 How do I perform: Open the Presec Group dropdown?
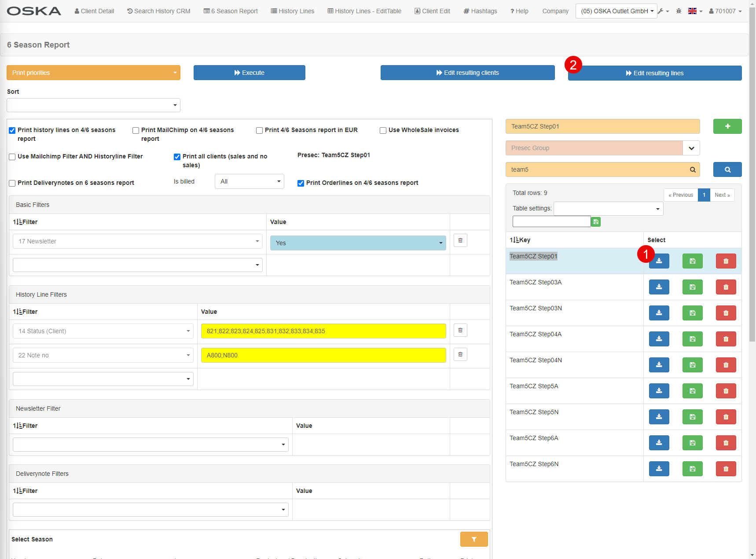coord(691,148)
